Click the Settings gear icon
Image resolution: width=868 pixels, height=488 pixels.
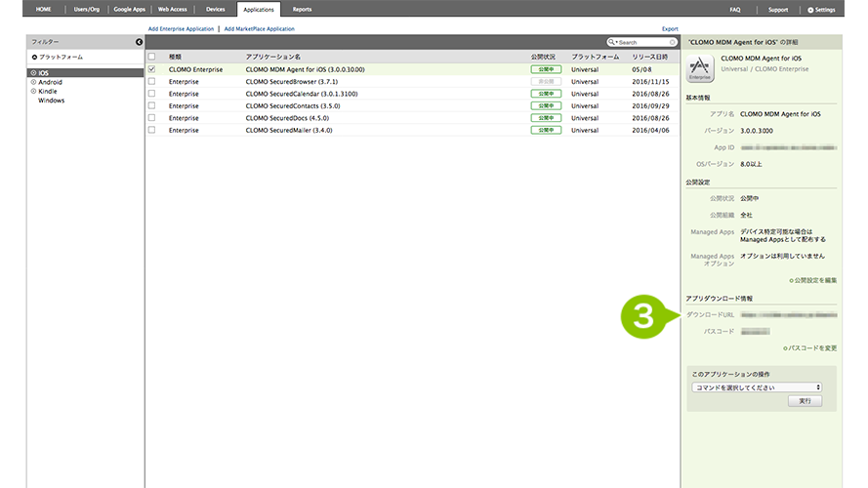(810, 10)
